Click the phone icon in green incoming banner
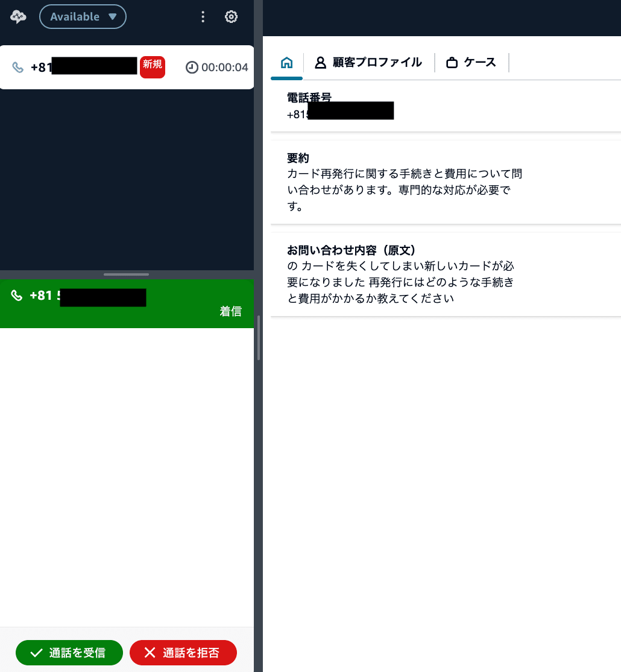Screen dimensions: 621x672 click(x=16, y=296)
